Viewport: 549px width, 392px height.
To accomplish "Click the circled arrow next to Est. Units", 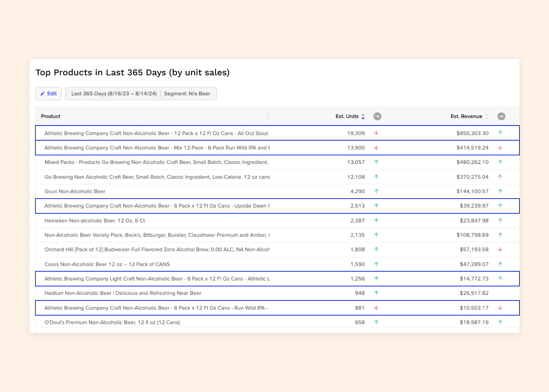I will [377, 117].
